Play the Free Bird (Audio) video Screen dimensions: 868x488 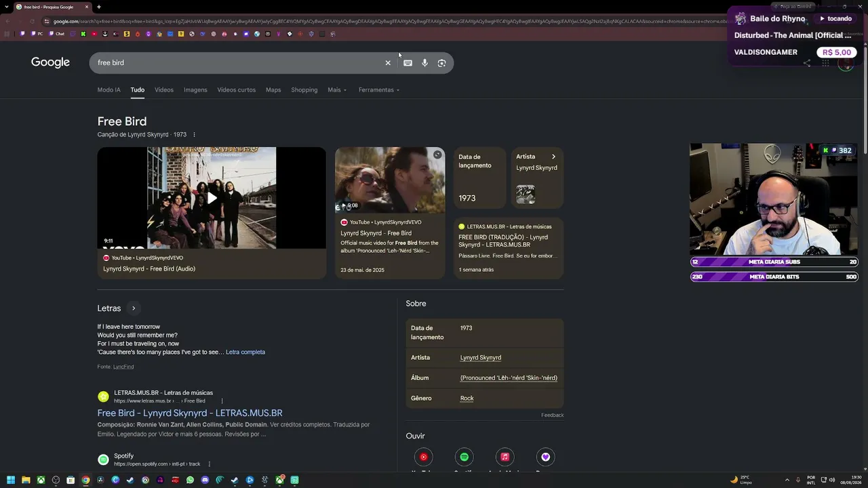[212, 198]
